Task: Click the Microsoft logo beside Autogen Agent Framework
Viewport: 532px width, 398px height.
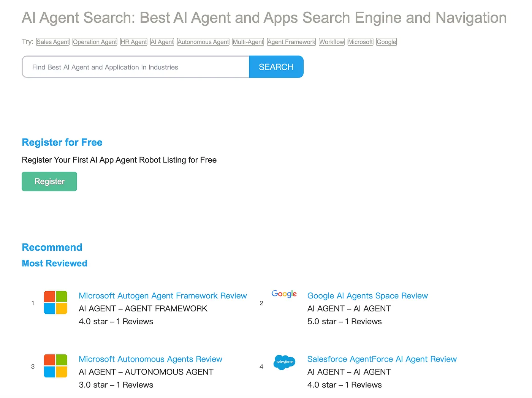Action: (x=55, y=302)
